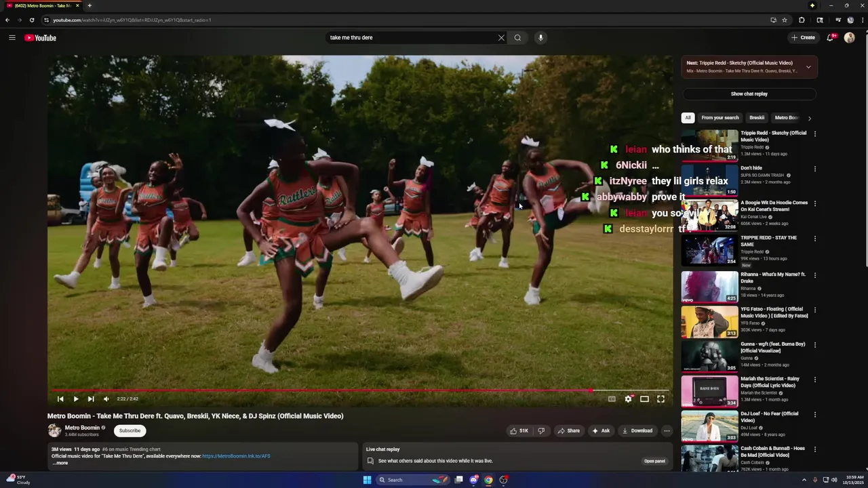Open DeJ Loaf - No Fear video
The image size is (868, 488).
click(x=709, y=426)
